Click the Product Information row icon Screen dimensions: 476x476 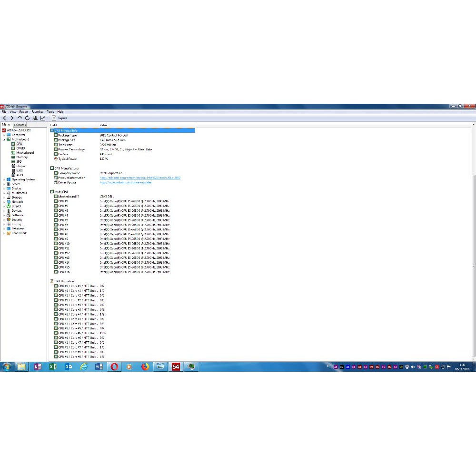click(x=56, y=178)
